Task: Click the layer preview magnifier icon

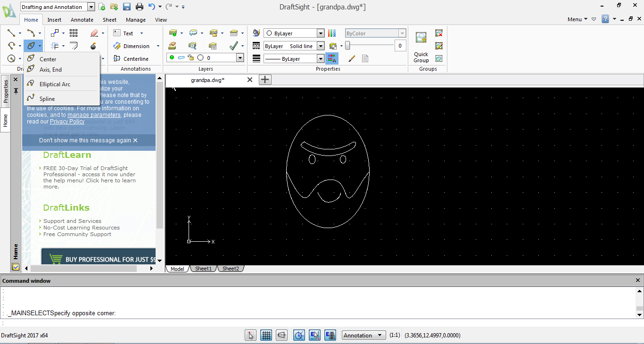Action: click(192, 46)
